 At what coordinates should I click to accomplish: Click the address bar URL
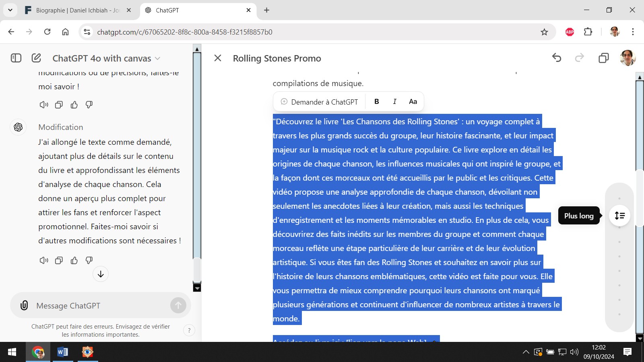pyautogui.click(x=185, y=32)
